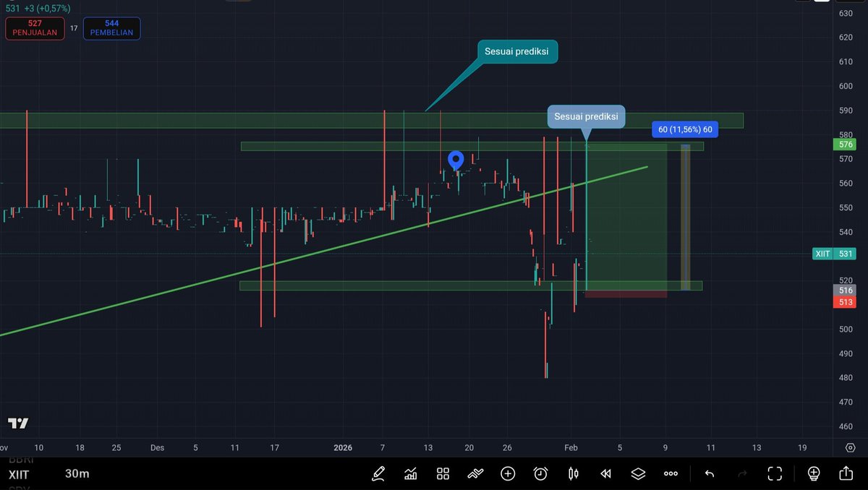The height and width of the screenshot is (490, 868).
Task: Click the 630 price scale label
Action: click(x=845, y=13)
